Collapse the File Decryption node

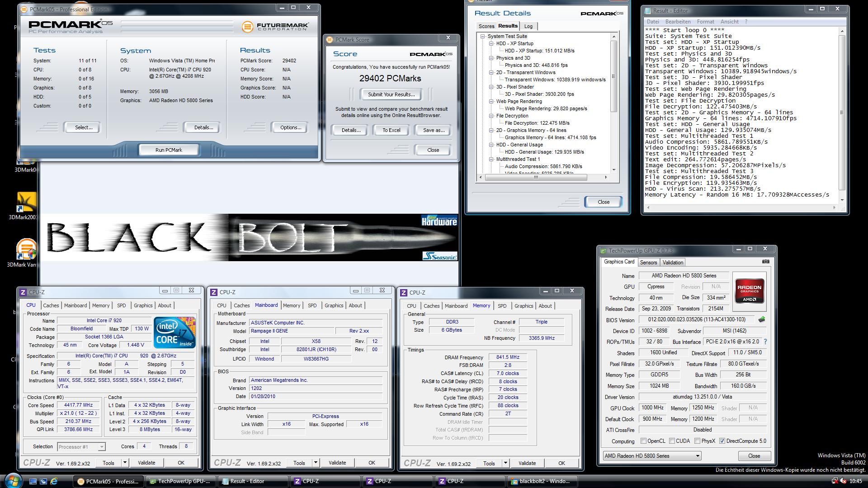pyautogui.click(x=491, y=116)
